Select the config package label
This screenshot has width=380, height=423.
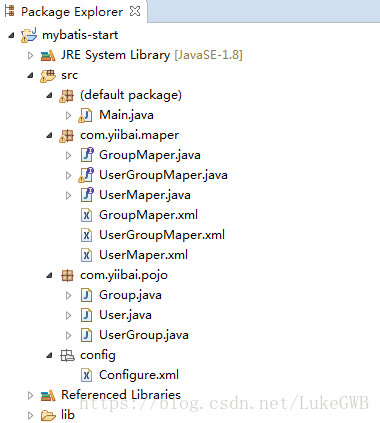[x=98, y=355]
